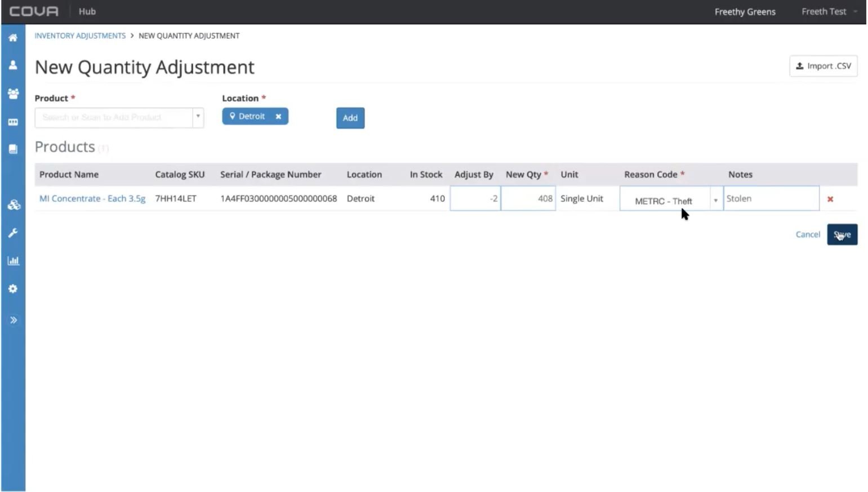The width and height of the screenshot is (868, 492).
Task: Open the inventory boxes icon in sidebar
Action: (x=13, y=205)
